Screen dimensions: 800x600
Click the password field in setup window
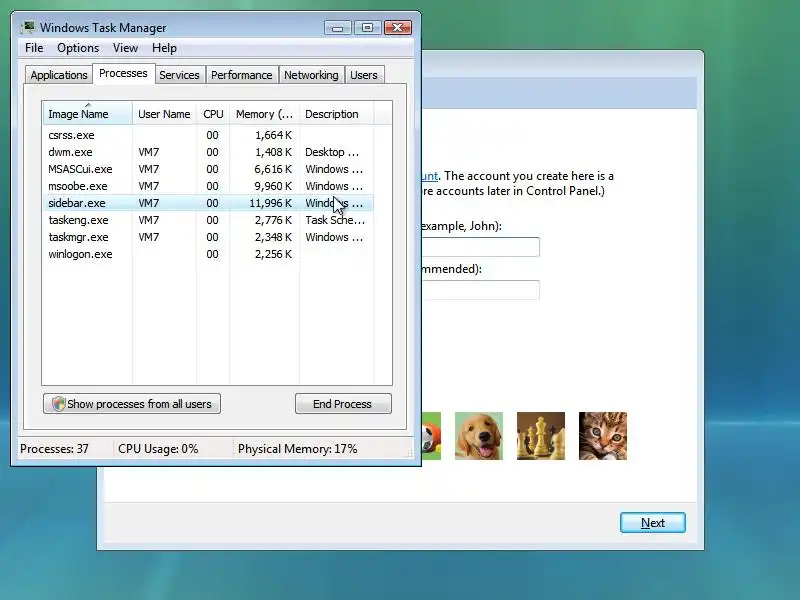481,290
